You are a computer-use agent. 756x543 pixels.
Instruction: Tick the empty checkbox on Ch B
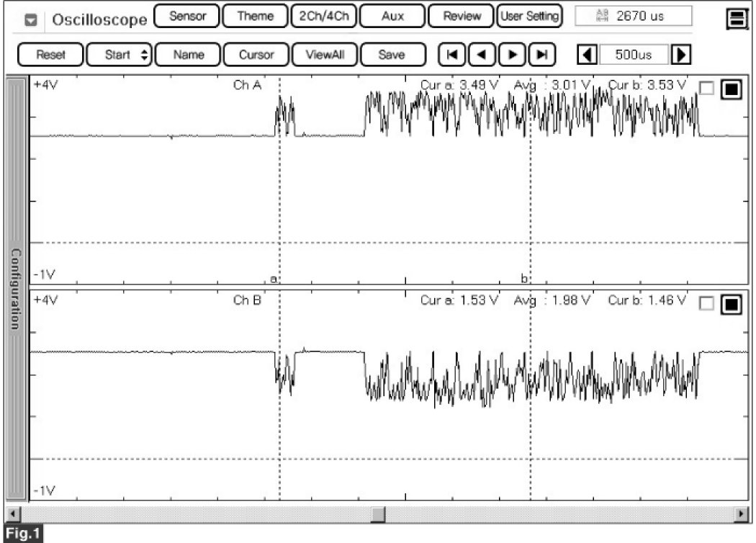[707, 305]
